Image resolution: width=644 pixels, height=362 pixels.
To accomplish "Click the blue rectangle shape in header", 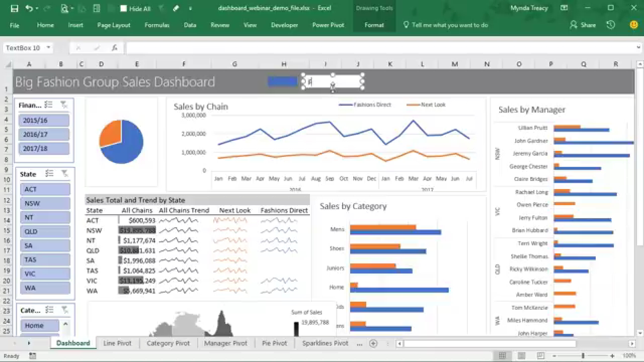I will click(282, 81).
